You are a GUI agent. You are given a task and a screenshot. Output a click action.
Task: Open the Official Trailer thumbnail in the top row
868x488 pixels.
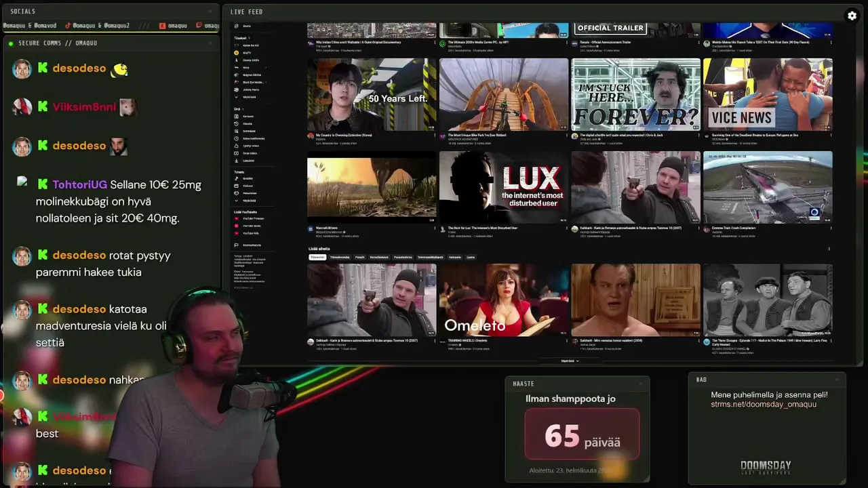tap(635, 30)
